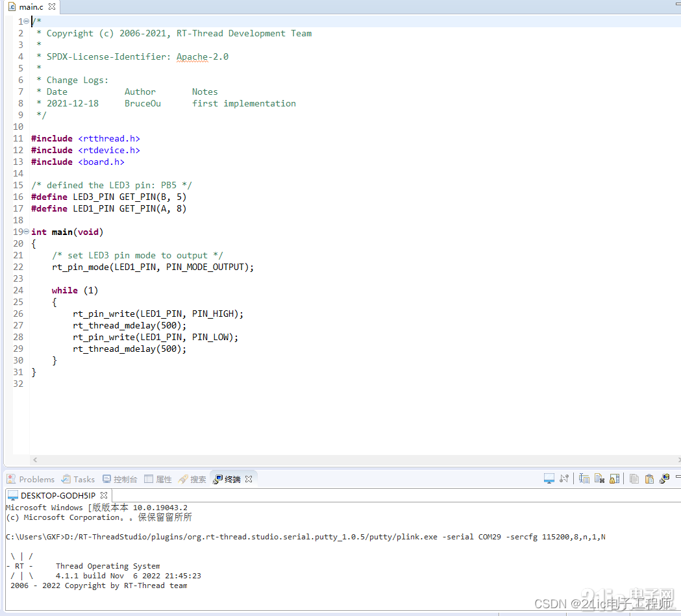Screen dimensions: 681x616
Task: Toggle word wrap icon in terminal toolbar
Action: 599,478
